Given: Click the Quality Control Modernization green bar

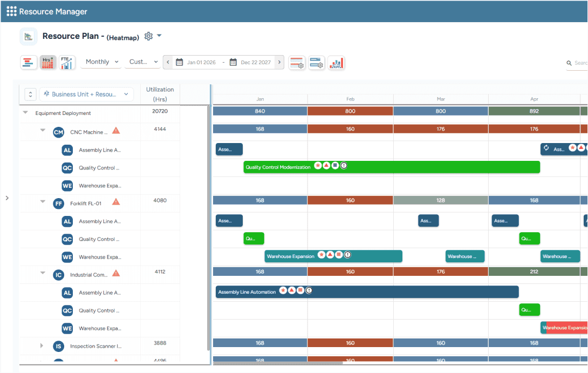Looking at the screenshot, I should [x=392, y=167].
